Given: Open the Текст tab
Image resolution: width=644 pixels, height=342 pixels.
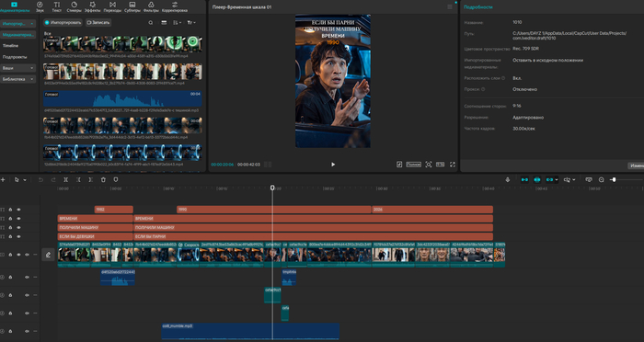Looking at the screenshot, I should 57,6.
